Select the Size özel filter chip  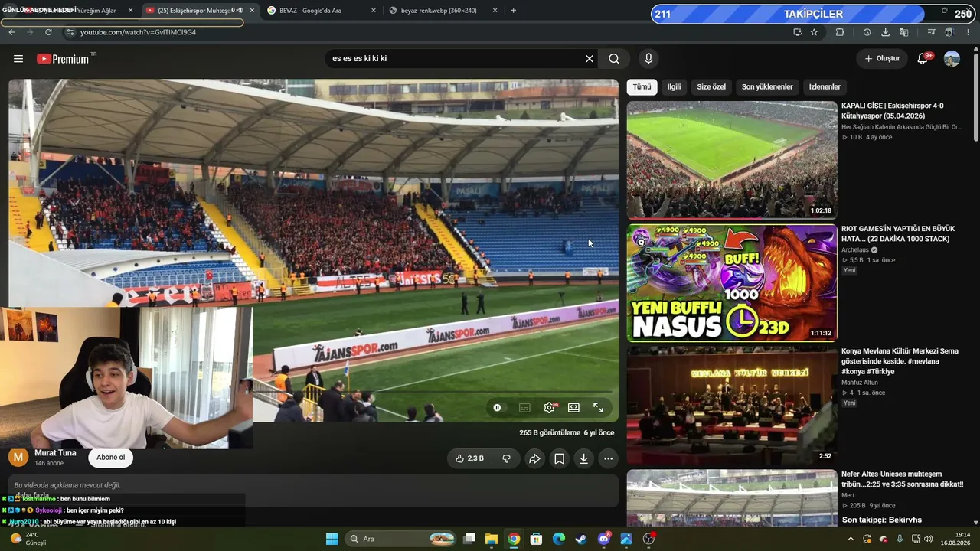(711, 86)
